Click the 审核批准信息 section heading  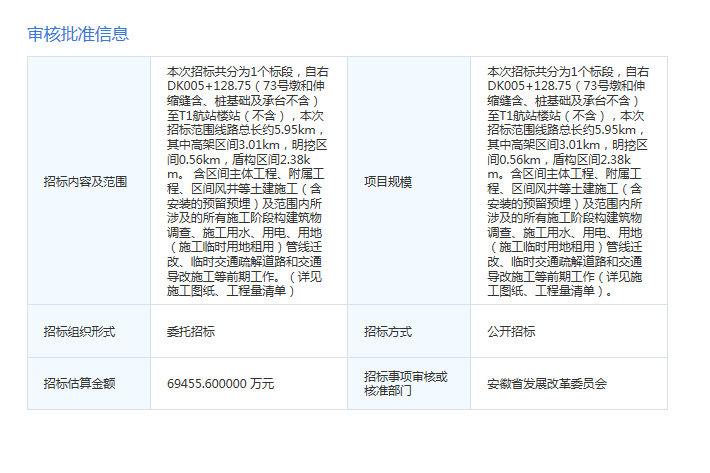click(x=78, y=34)
